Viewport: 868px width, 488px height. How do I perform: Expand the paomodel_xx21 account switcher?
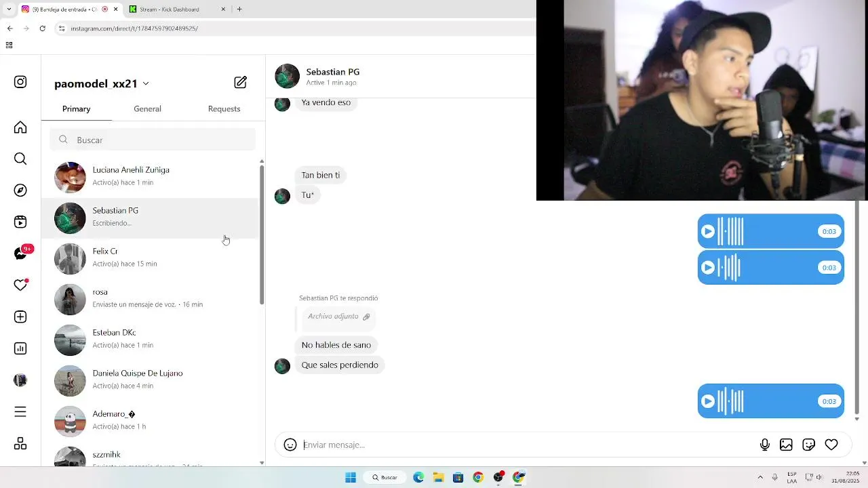point(102,83)
